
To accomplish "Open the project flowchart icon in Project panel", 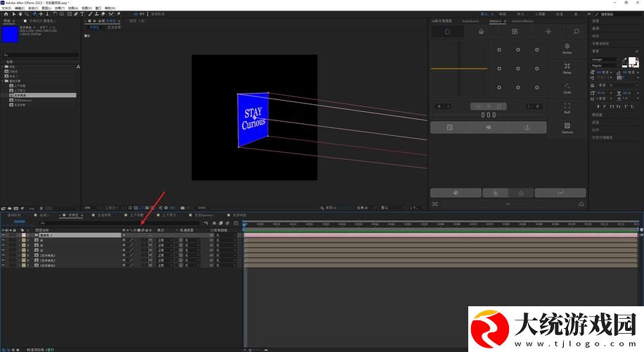I will coord(78,66).
